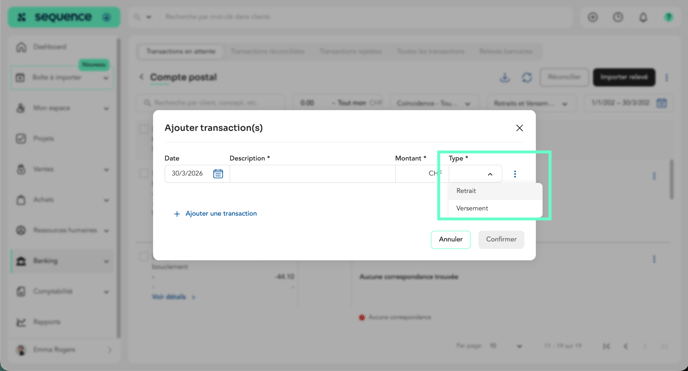This screenshot has width=688, height=371.
Task: Open more options next to Importer relevé
Action: click(x=666, y=78)
